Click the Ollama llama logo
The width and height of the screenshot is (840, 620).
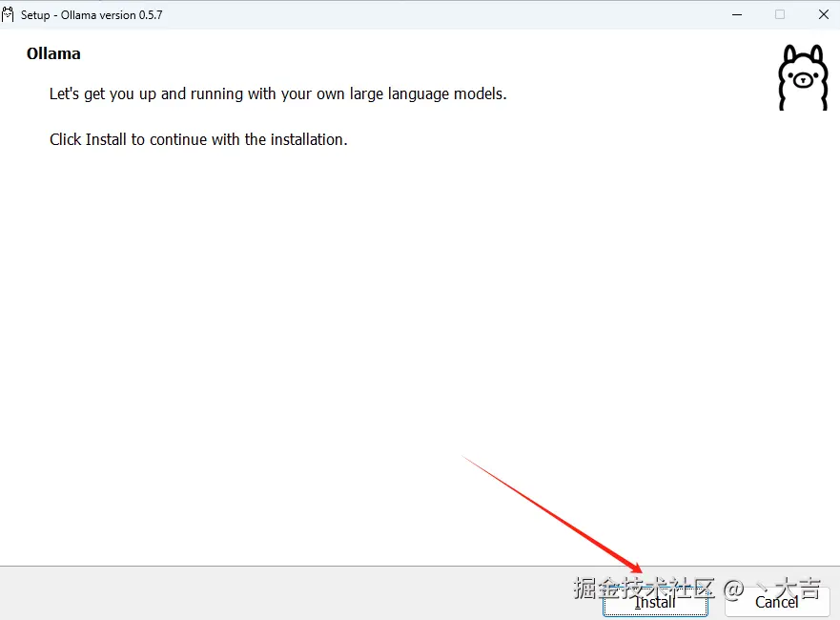coord(803,77)
